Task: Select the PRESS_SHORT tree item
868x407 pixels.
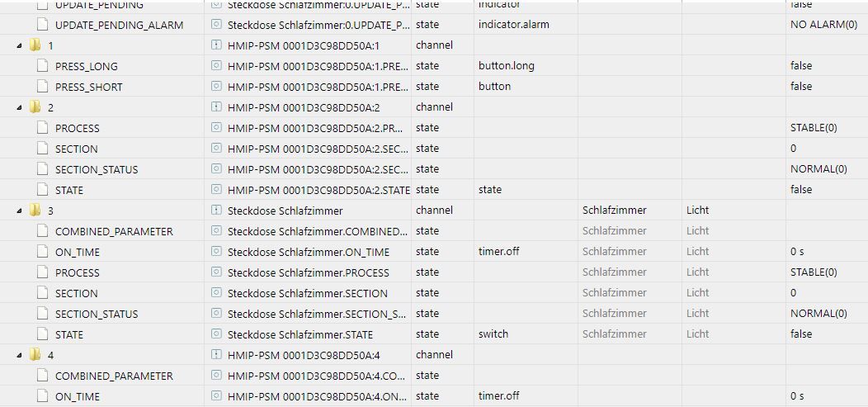Action: point(88,87)
